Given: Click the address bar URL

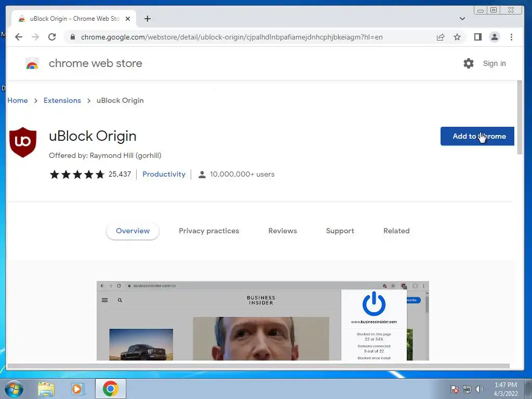Looking at the screenshot, I should [232, 37].
